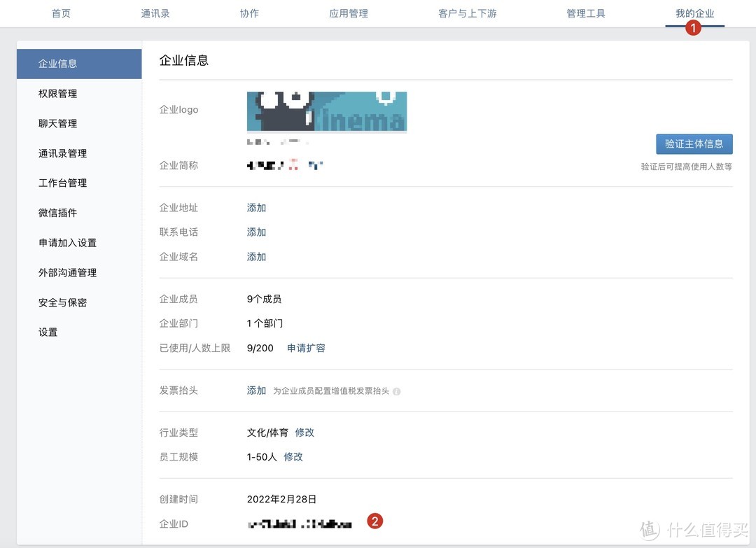Open the 协作 tab
This screenshot has width=756, height=548.
point(250,13)
